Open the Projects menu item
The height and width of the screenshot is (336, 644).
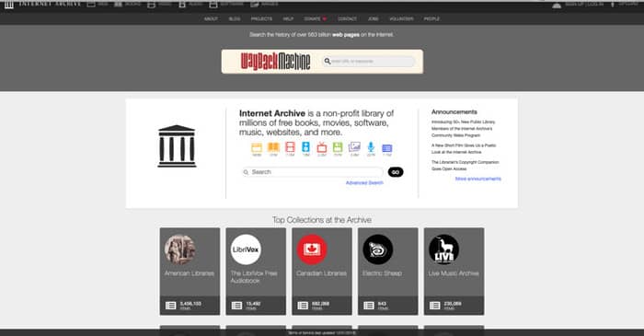[x=261, y=19]
